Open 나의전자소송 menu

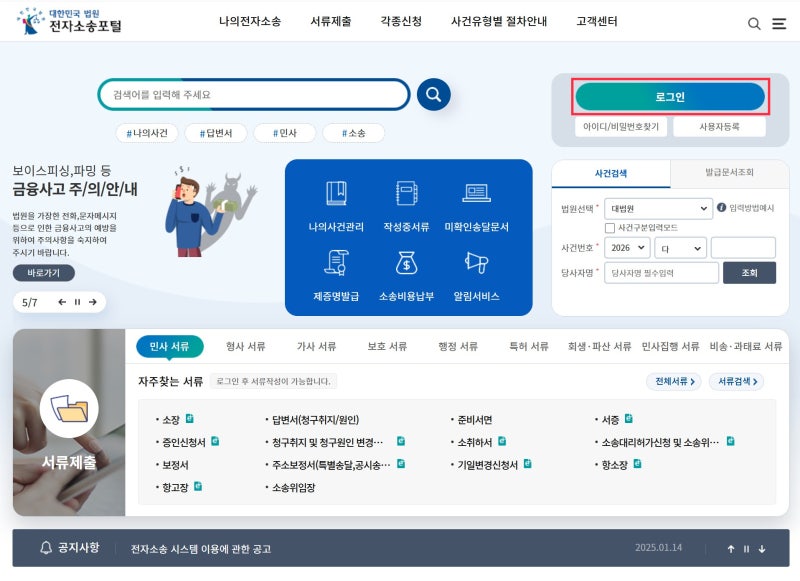coord(250,21)
